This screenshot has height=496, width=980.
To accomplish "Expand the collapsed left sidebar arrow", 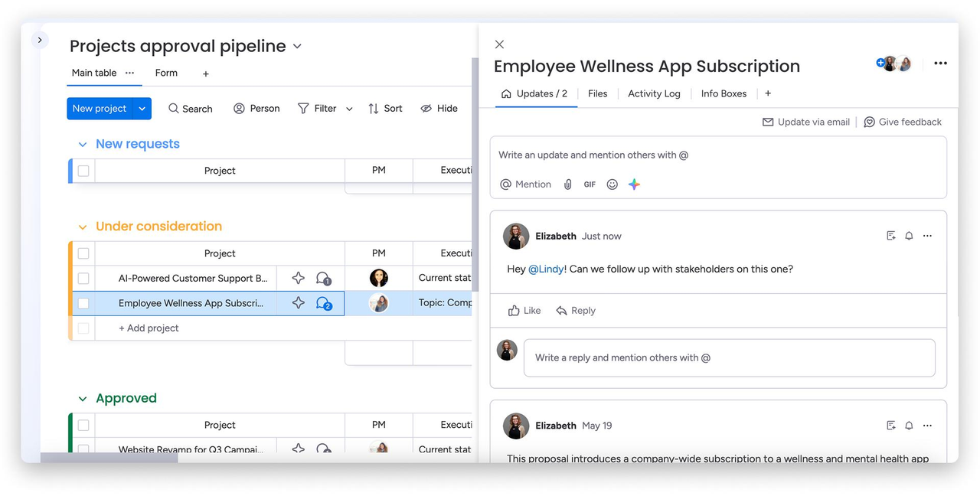I will pos(40,40).
